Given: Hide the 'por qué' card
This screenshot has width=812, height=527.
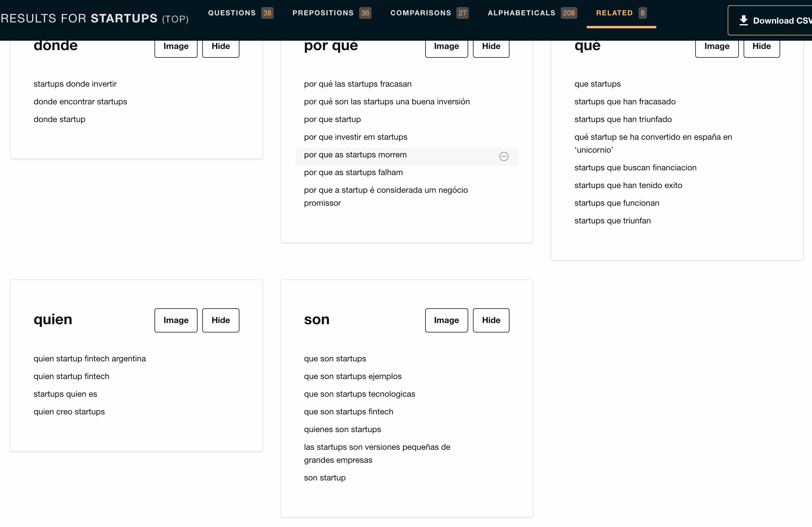Looking at the screenshot, I should 491,46.
